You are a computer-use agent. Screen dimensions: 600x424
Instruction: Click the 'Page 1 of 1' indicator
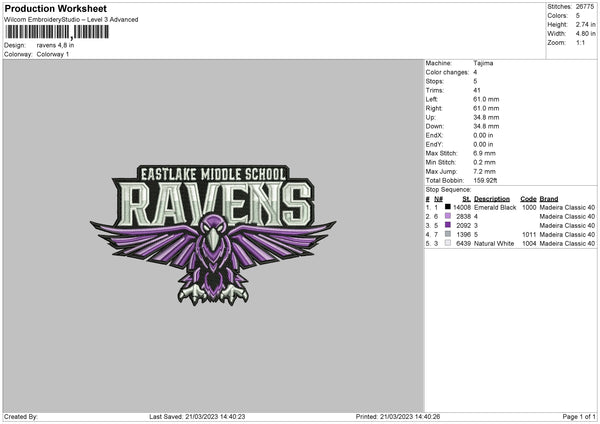point(579,416)
